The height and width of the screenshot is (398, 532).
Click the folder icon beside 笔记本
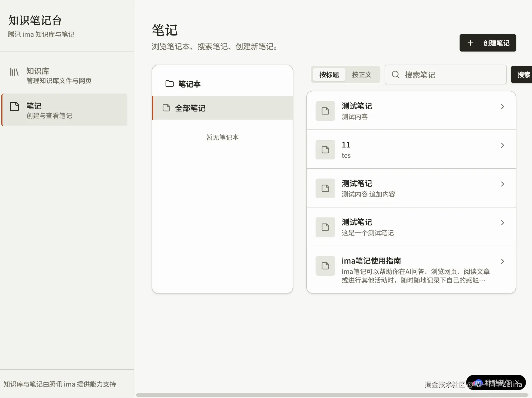pyautogui.click(x=169, y=84)
